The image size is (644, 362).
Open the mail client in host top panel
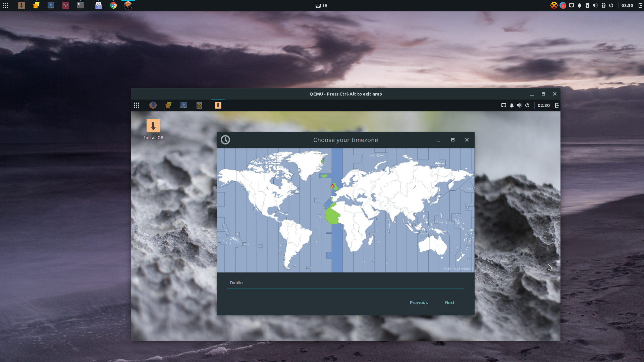click(x=99, y=5)
